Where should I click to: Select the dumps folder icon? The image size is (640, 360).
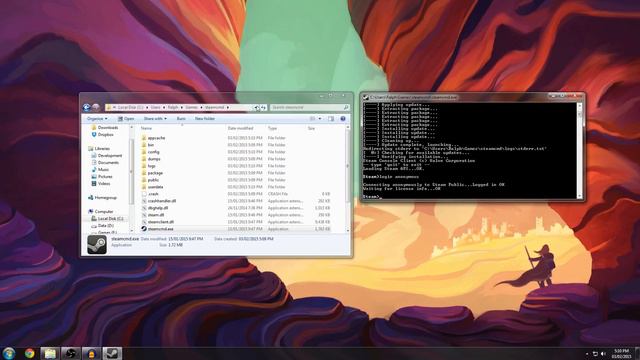point(144,159)
